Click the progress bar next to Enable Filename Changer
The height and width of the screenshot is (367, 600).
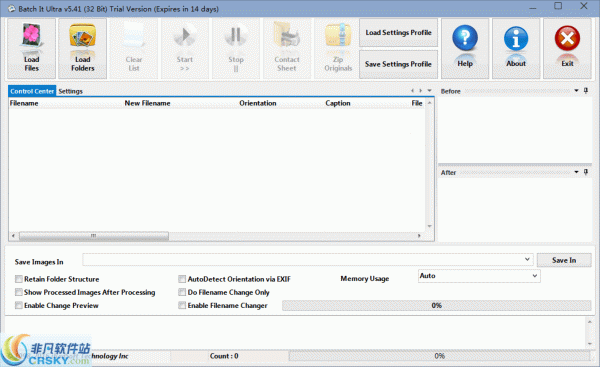click(437, 305)
